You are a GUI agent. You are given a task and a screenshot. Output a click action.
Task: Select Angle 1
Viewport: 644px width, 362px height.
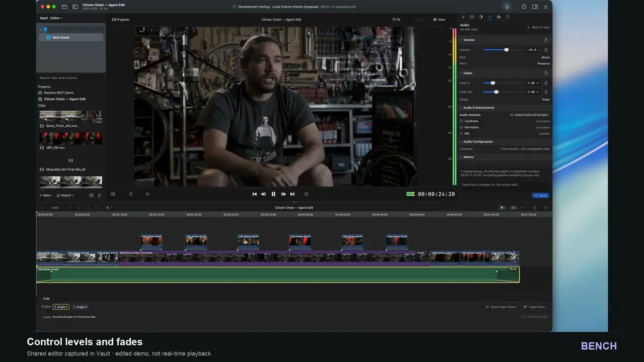point(61,307)
